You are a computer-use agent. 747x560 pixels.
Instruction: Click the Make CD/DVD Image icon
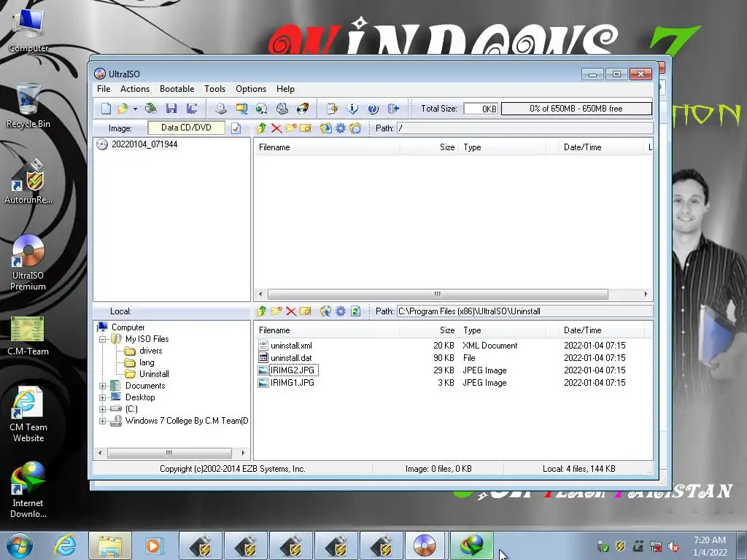(x=220, y=109)
